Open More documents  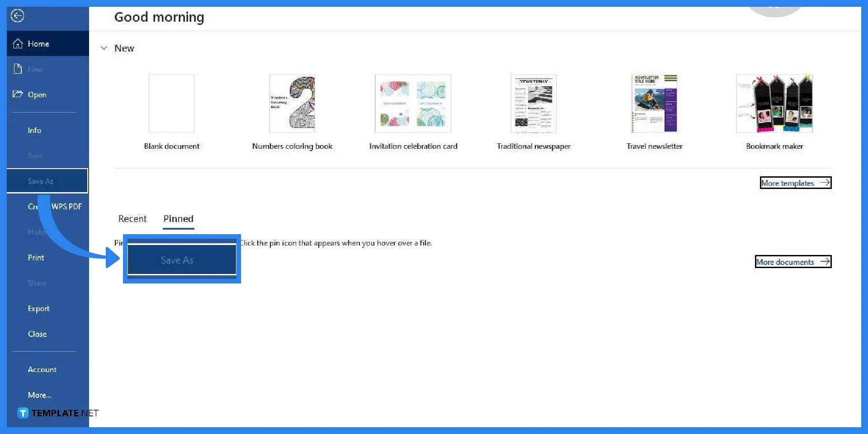click(x=793, y=261)
